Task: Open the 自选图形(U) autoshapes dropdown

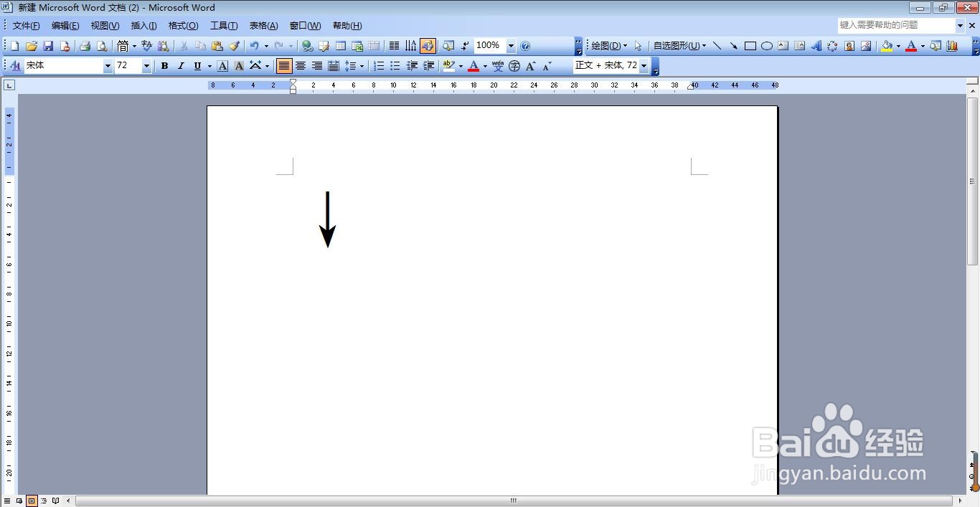Action: click(679, 46)
